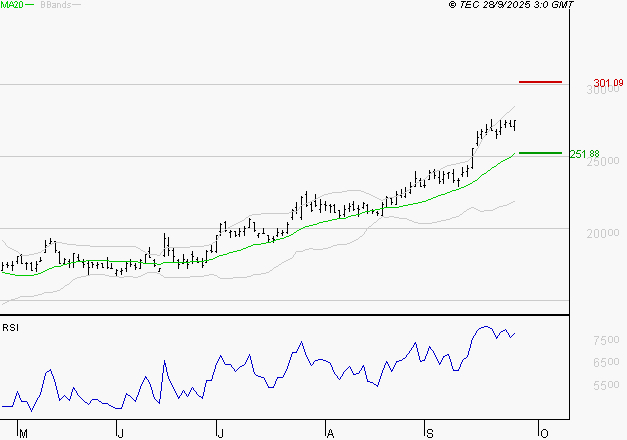Click the red 301.09 resistance value
Viewport: 627px width, 440px height.
coord(608,83)
